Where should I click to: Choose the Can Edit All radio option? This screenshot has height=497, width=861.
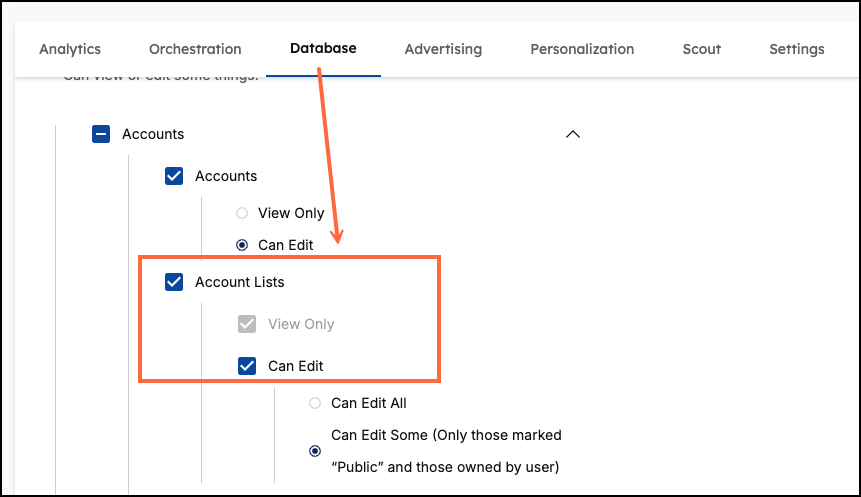click(315, 403)
